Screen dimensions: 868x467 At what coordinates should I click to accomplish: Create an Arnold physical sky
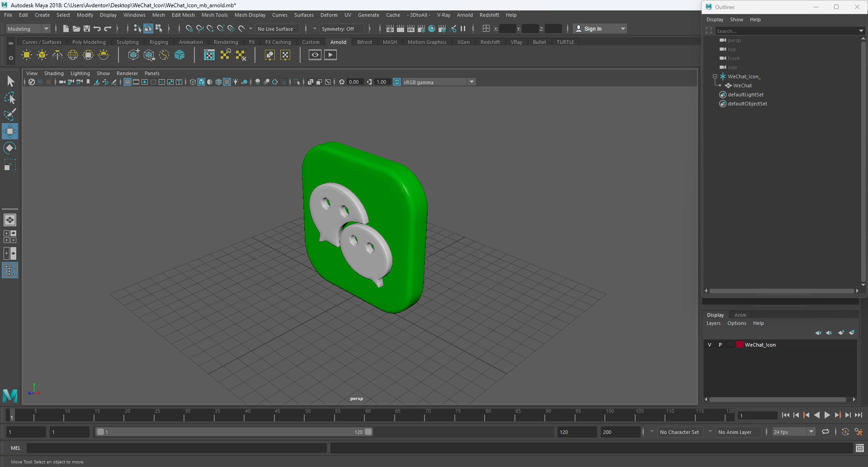click(104, 55)
